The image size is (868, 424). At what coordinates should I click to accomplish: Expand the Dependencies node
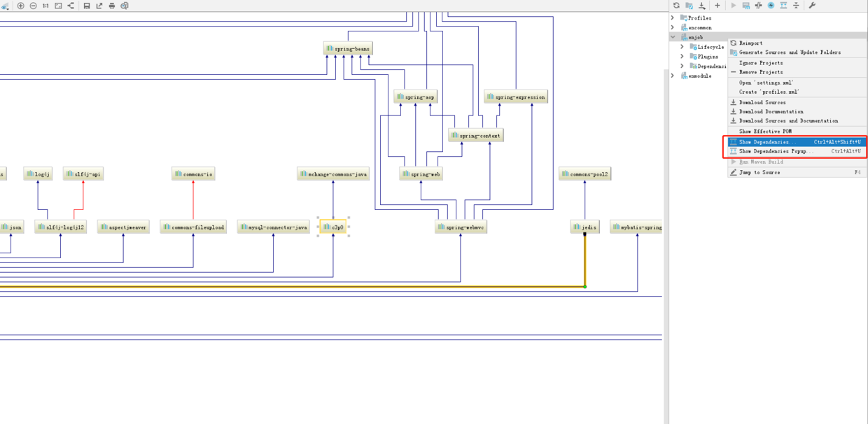pyautogui.click(x=682, y=66)
